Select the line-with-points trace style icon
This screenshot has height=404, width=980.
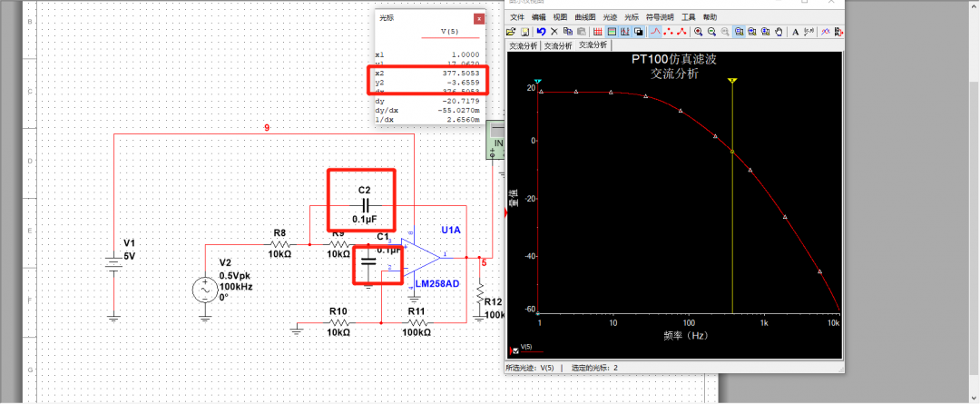coord(681,31)
